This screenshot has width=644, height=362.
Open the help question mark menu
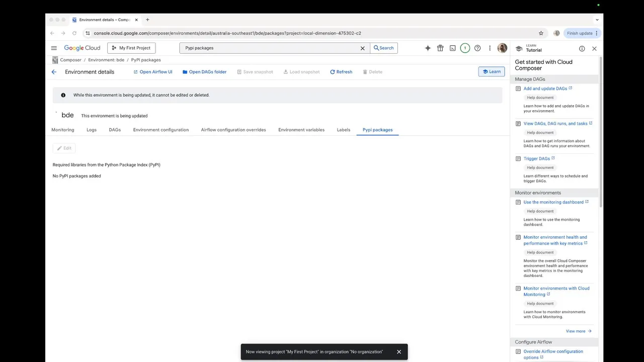477,48
